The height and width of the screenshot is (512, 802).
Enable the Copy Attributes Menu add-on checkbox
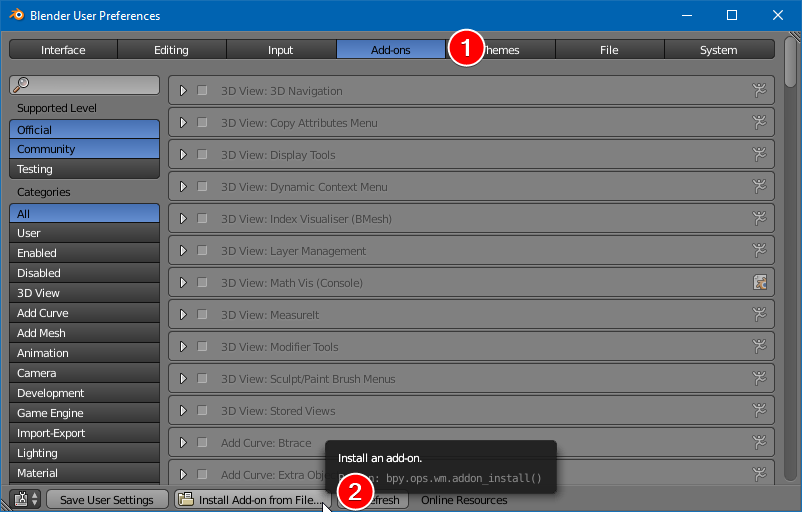pyautogui.click(x=202, y=123)
